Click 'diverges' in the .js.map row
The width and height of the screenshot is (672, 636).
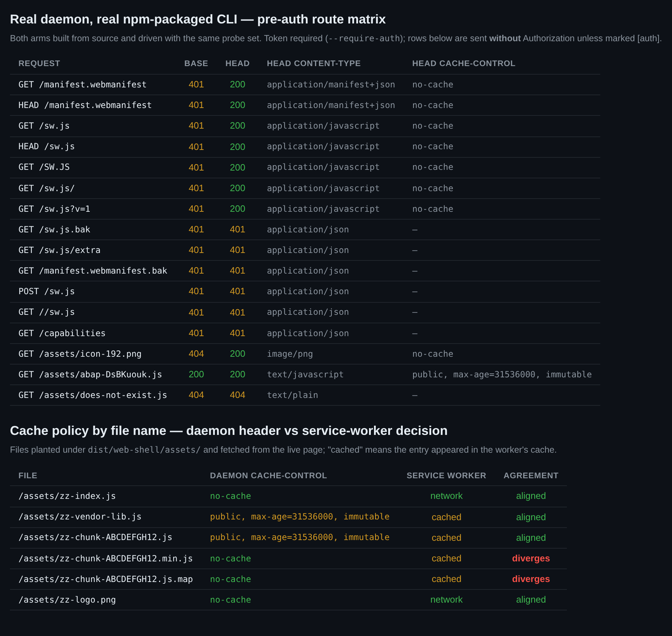tap(531, 579)
